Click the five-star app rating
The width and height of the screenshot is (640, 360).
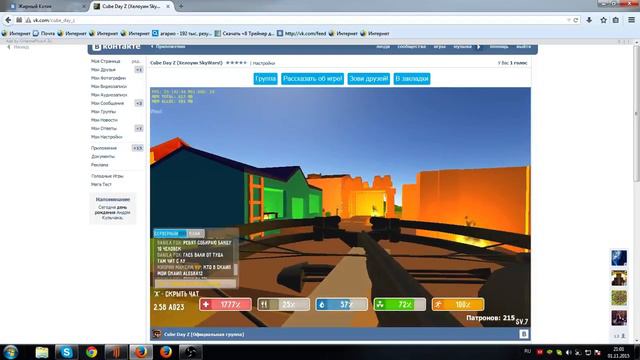(236, 63)
